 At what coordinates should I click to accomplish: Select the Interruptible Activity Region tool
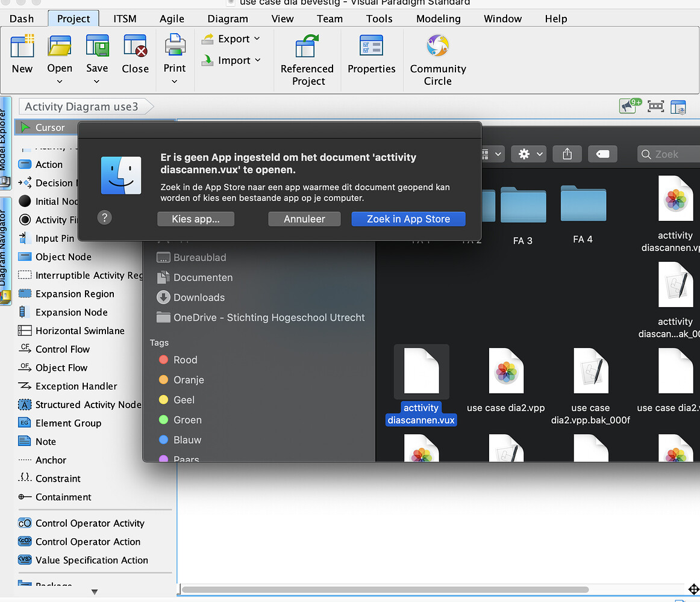click(80, 275)
